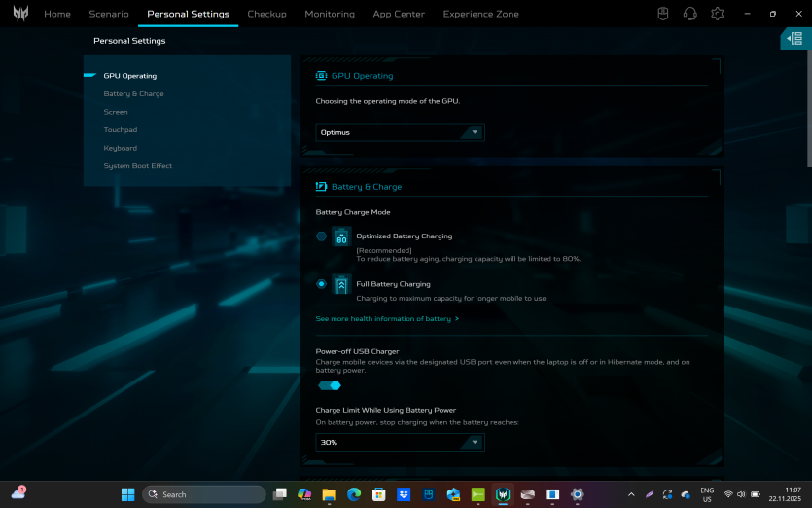Open the headset support icon

click(690, 14)
